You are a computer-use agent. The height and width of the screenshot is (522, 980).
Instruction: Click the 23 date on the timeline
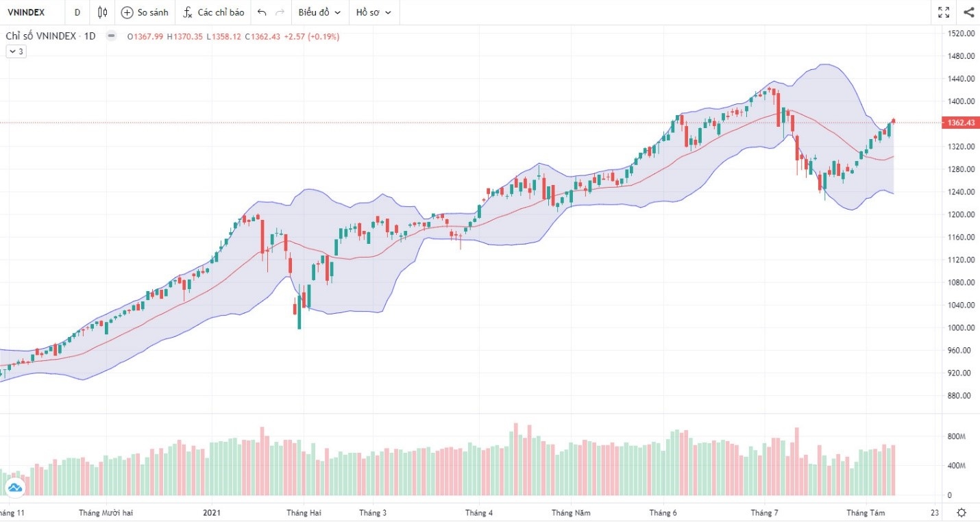[x=933, y=512]
